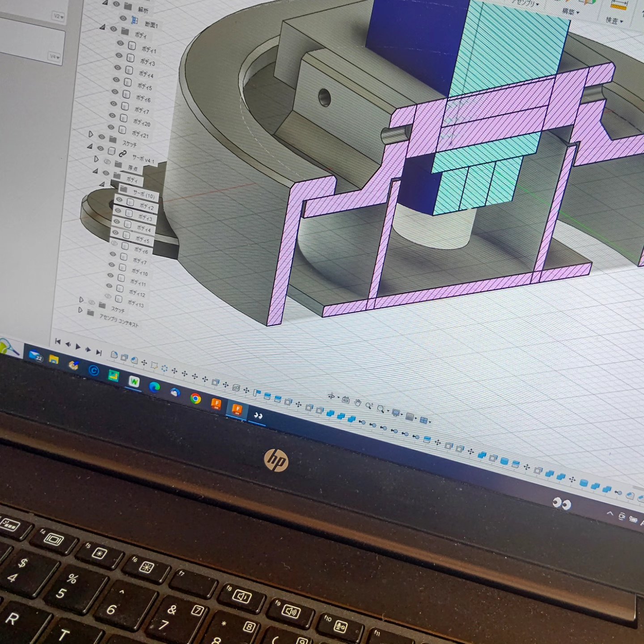Toggle visibility of ボディ20
The width and height of the screenshot is (644, 644).
pos(112,115)
